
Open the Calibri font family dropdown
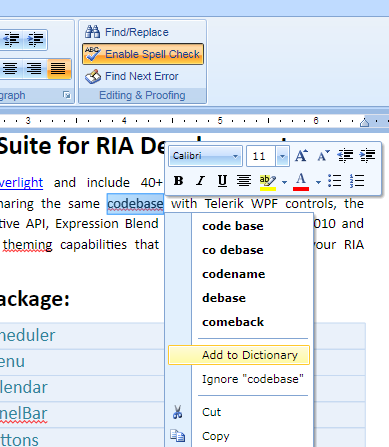click(x=206, y=156)
